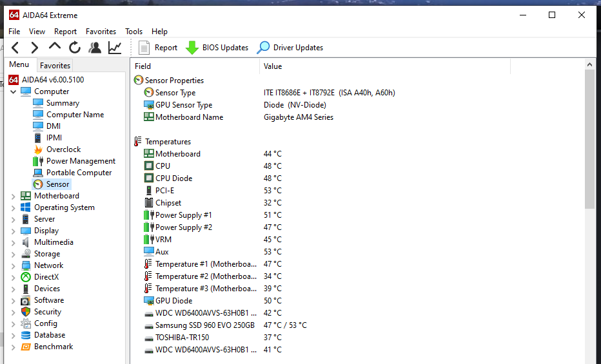Click the Operating System Windows icon

26,207
